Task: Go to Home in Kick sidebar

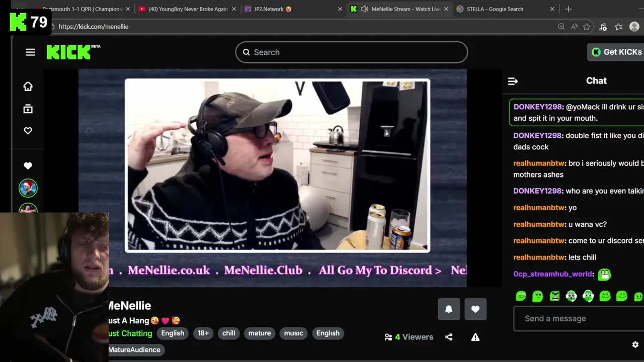Action: pyautogui.click(x=28, y=86)
